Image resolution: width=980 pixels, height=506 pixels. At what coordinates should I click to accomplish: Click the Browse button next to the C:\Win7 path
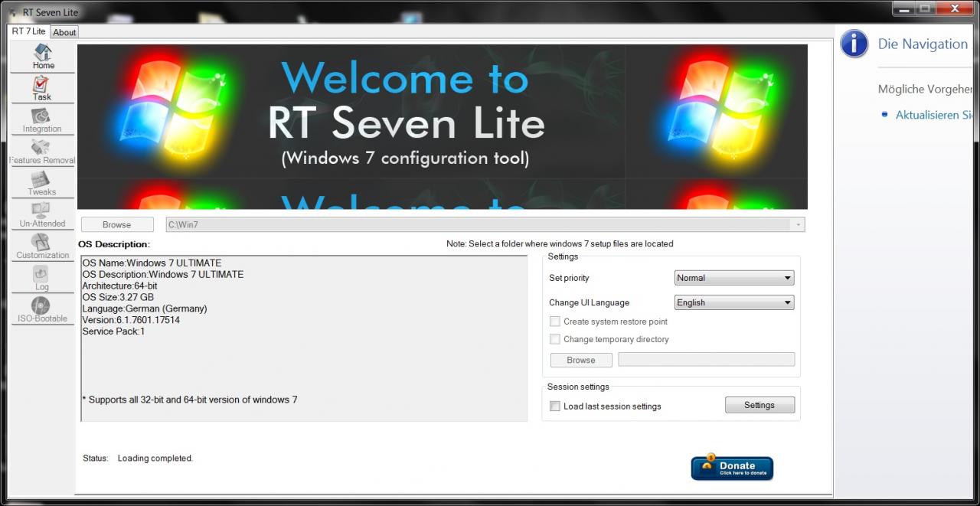tap(117, 224)
